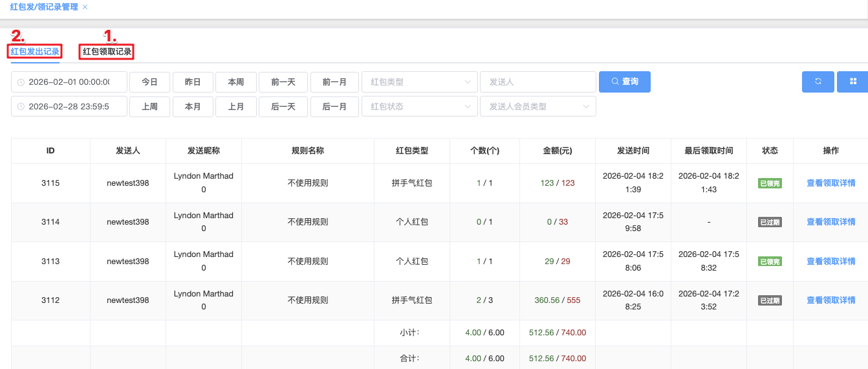Open the grid column settings icon
Screen dimensions: 868x369
point(852,82)
